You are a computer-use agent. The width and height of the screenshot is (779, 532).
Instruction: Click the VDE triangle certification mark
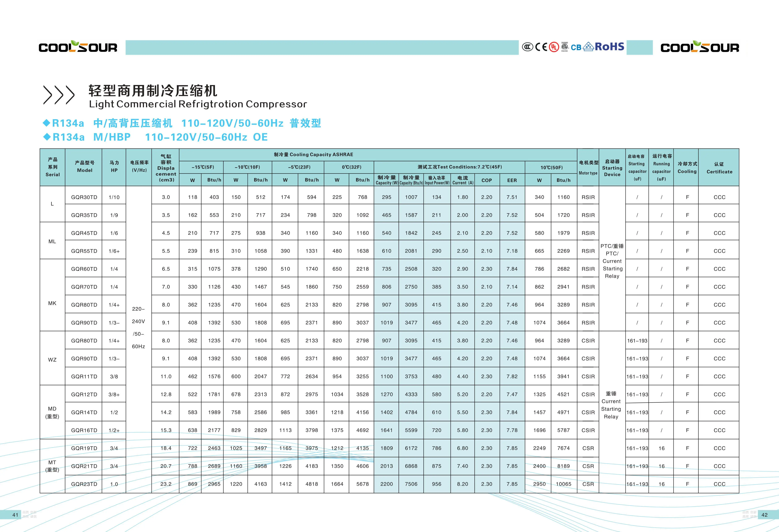tap(589, 47)
